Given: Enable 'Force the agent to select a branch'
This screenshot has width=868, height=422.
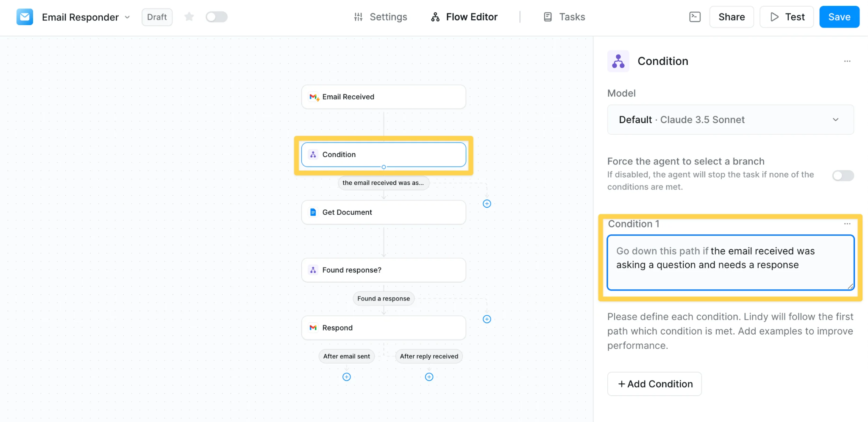Looking at the screenshot, I should (x=843, y=175).
